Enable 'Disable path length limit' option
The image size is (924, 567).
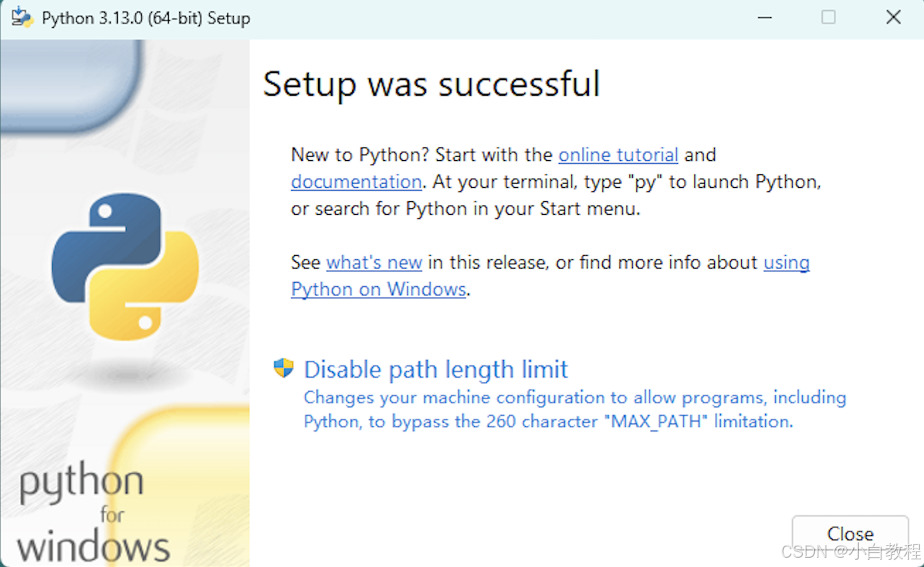point(434,369)
